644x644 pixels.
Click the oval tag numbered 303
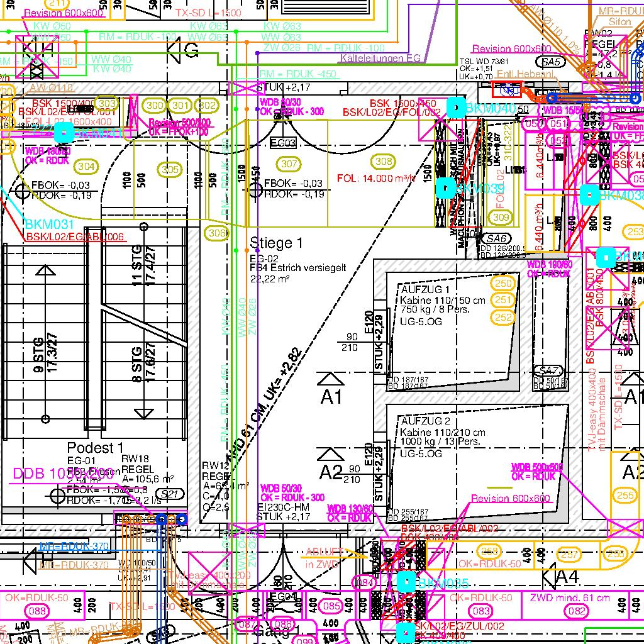107,104
